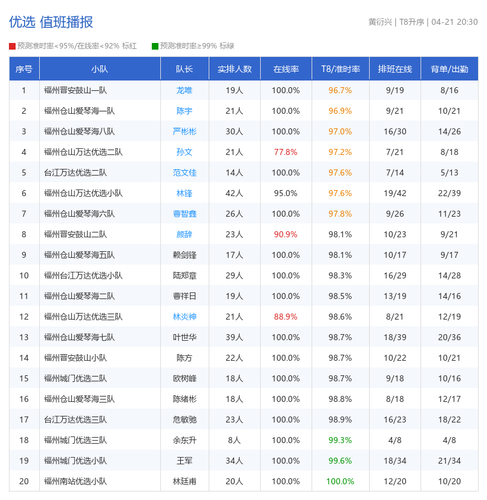Open team leader link 林锋
487x500 pixels.
pos(184,193)
